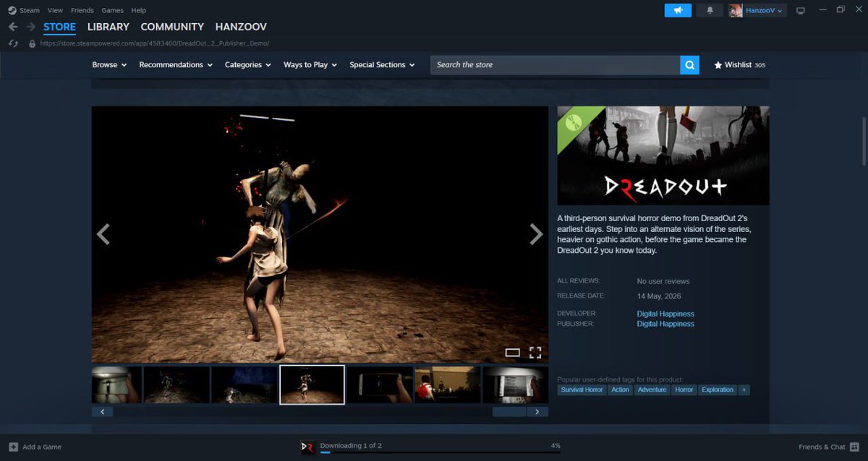Click the store URL address text
The image size is (868, 461).
pos(155,43)
